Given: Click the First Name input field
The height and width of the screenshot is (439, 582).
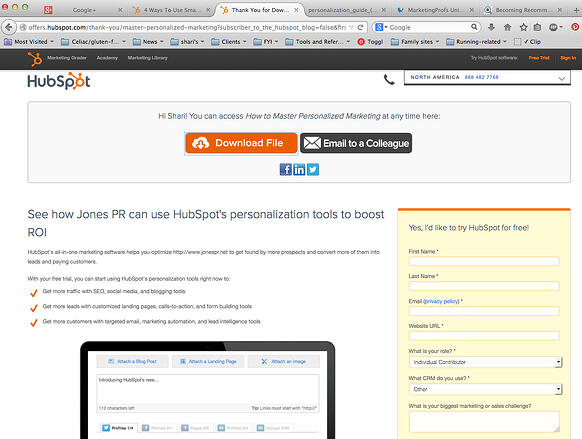Looking at the screenshot, I should pos(484,261).
